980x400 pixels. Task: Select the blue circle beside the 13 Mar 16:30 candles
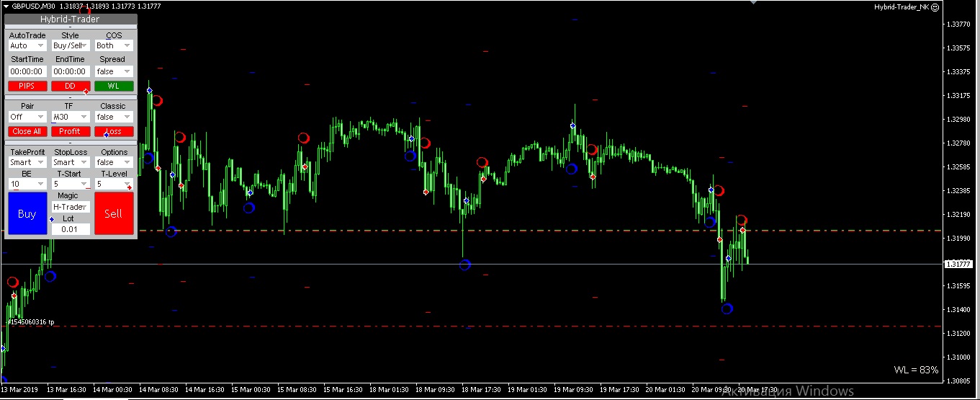50,275
